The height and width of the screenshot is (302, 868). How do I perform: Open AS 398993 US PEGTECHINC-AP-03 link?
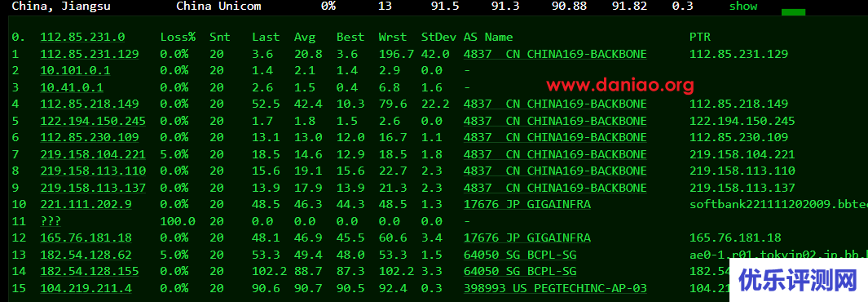555,288
